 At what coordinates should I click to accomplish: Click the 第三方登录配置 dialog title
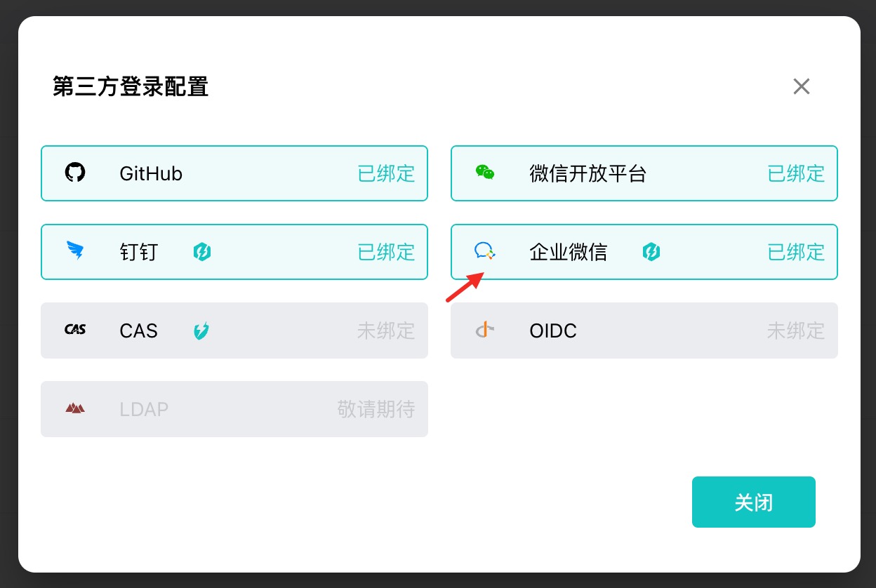pos(131,87)
